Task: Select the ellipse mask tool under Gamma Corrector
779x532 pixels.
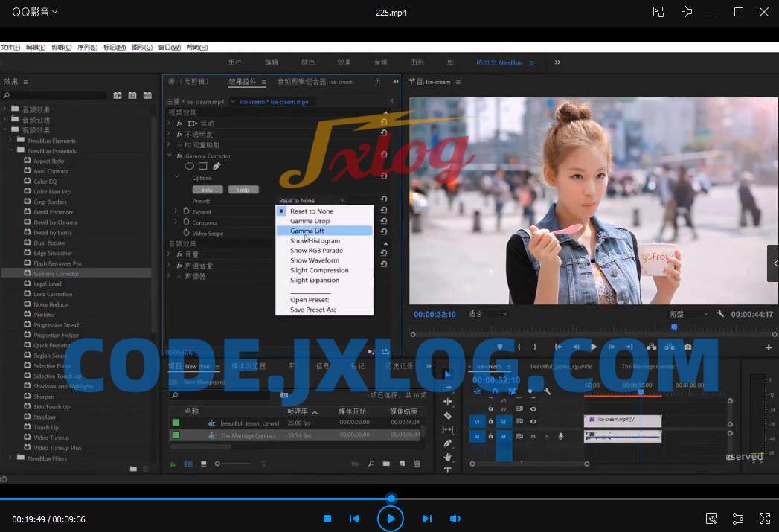Action: click(x=189, y=167)
